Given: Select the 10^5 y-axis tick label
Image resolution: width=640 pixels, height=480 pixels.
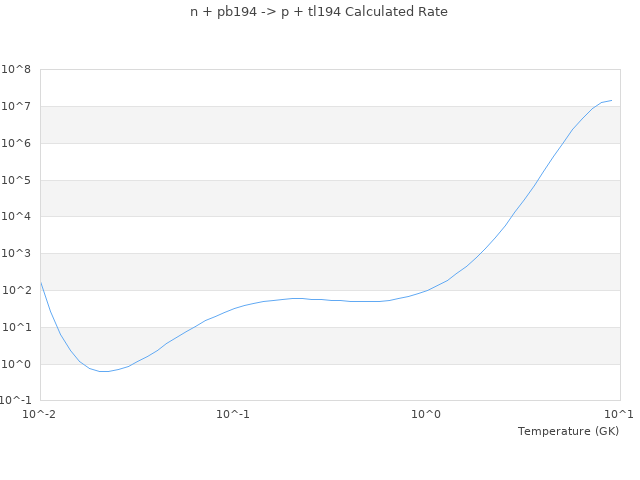Looking at the screenshot, I should click(16, 181).
